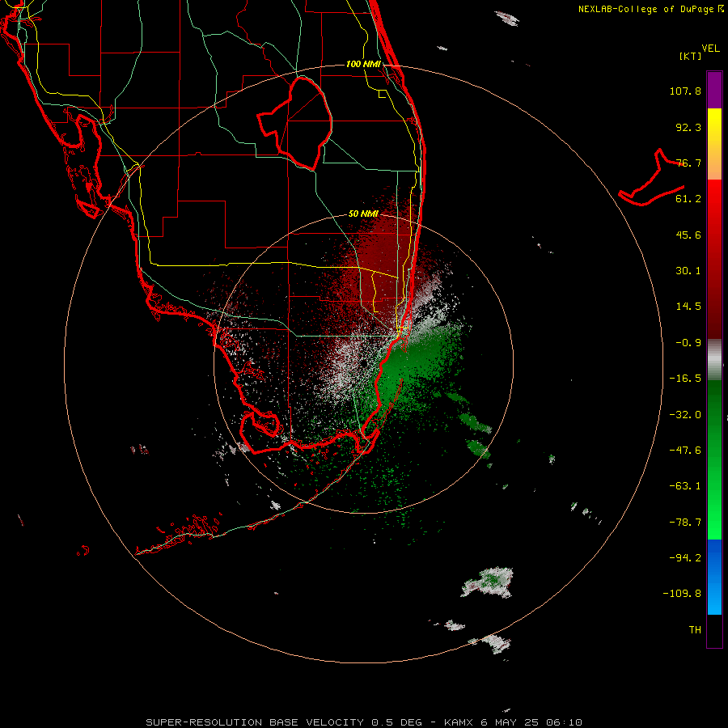Click the Grand Bahama island outline at right
This screenshot has width=728, height=728.
[652, 179]
